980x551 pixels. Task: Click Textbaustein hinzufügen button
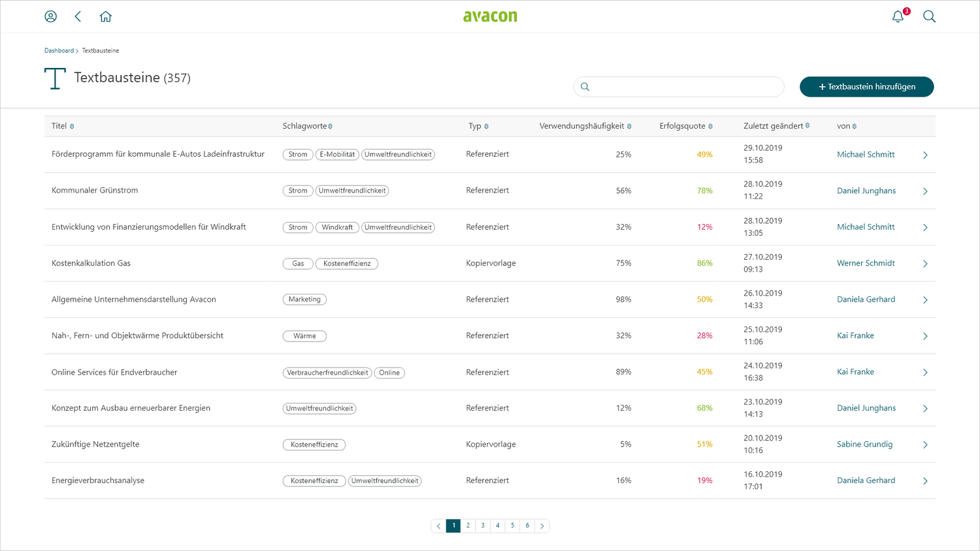pos(866,87)
